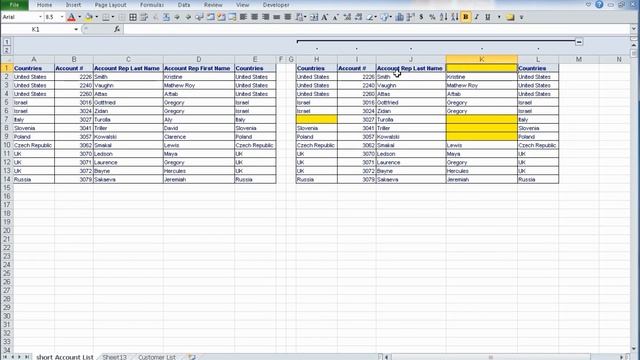The image size is (640, 360).
Task: Select column M header
Action: pos(579,59)
